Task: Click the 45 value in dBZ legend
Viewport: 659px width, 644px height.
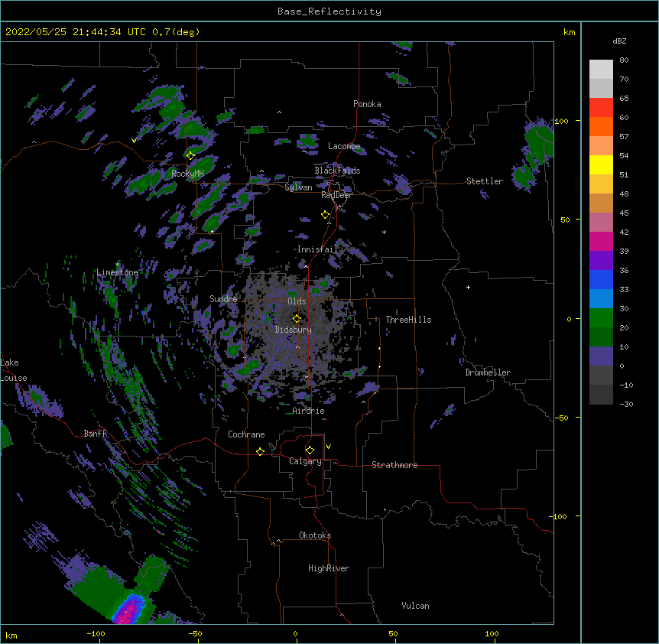Action: pyautogui.click(x=624, y=213)
